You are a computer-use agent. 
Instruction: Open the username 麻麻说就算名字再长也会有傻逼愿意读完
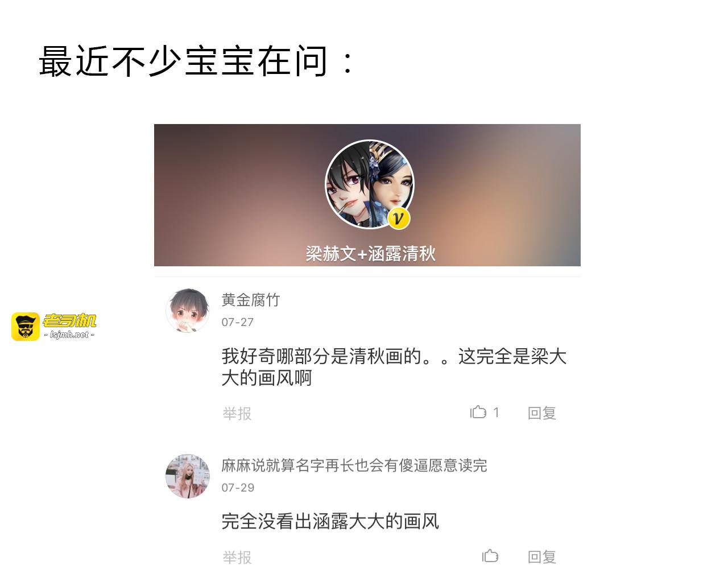pos(354,465)
